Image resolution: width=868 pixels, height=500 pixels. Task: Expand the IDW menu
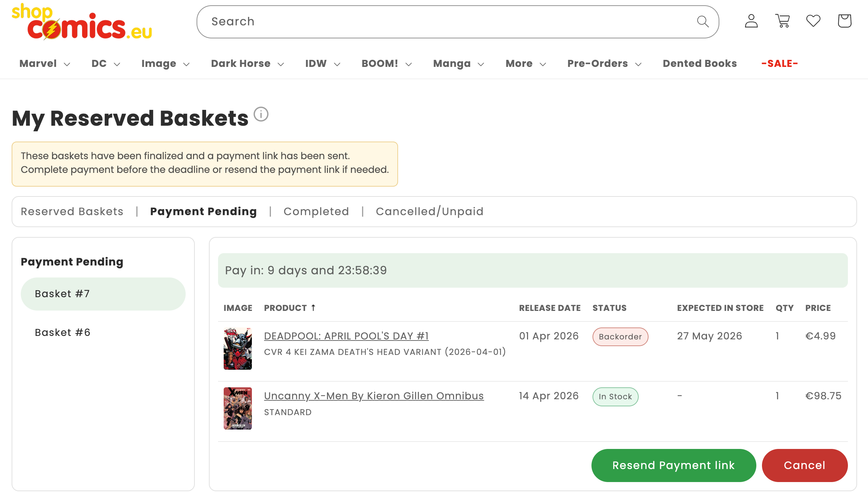(323, 64)
